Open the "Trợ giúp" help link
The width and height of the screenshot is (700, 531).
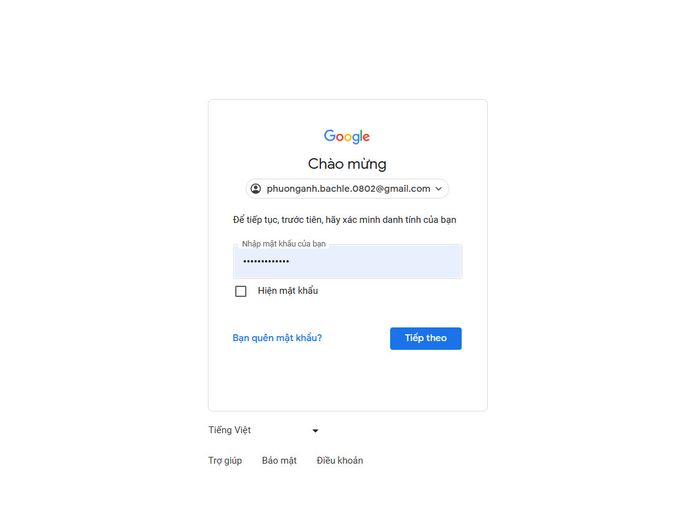(225, 461)
